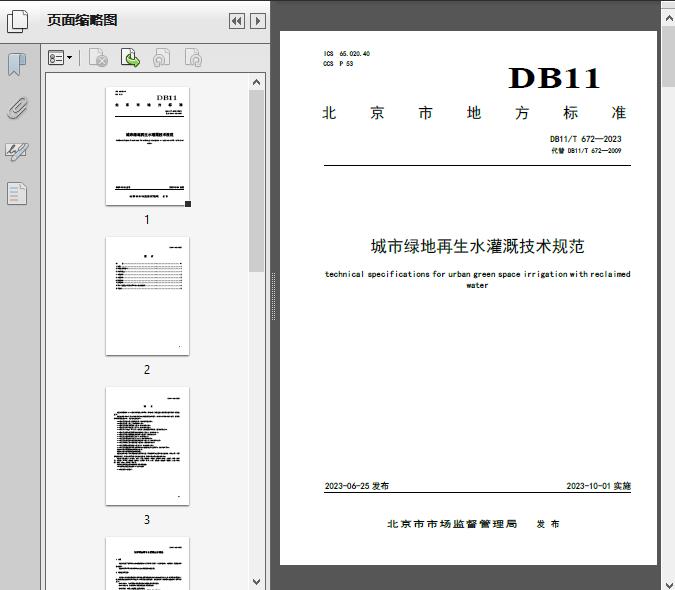Click thumbnail panel scroll down arrow

(257, 582)
